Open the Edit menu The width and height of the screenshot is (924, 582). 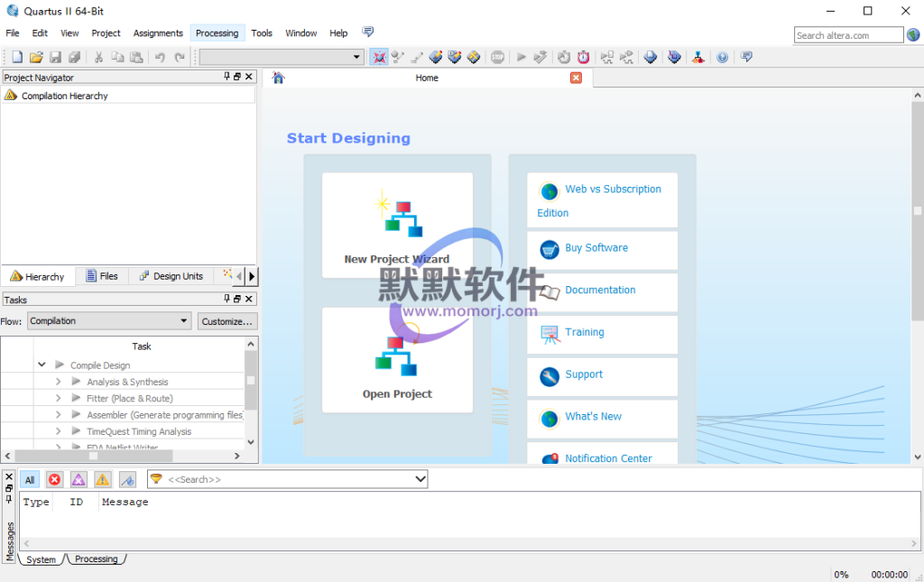[40, 33]
